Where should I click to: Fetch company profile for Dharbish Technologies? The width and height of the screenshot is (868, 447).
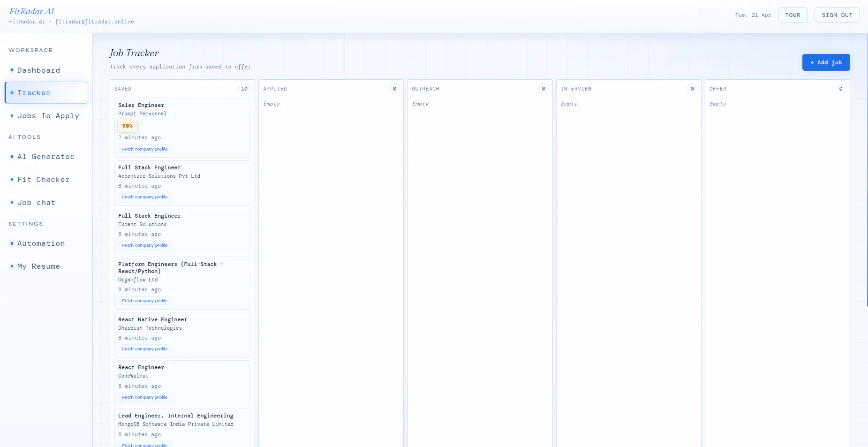click(144, 349)
